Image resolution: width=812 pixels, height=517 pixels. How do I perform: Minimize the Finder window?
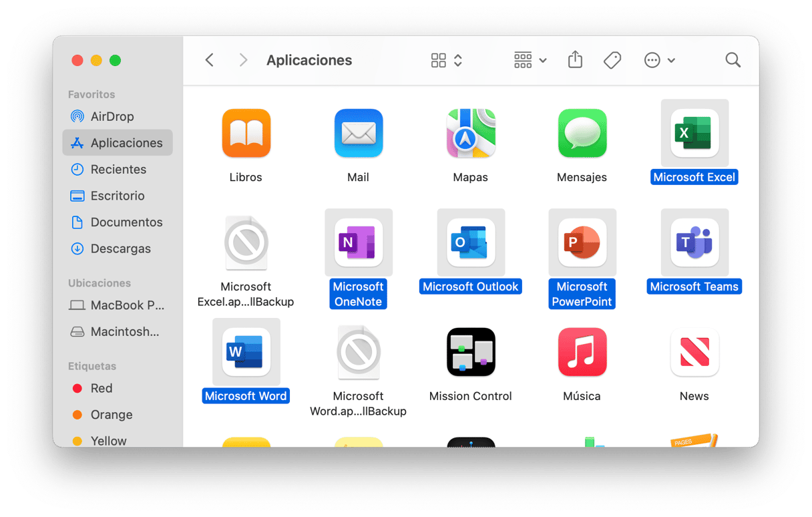point(96,60)
